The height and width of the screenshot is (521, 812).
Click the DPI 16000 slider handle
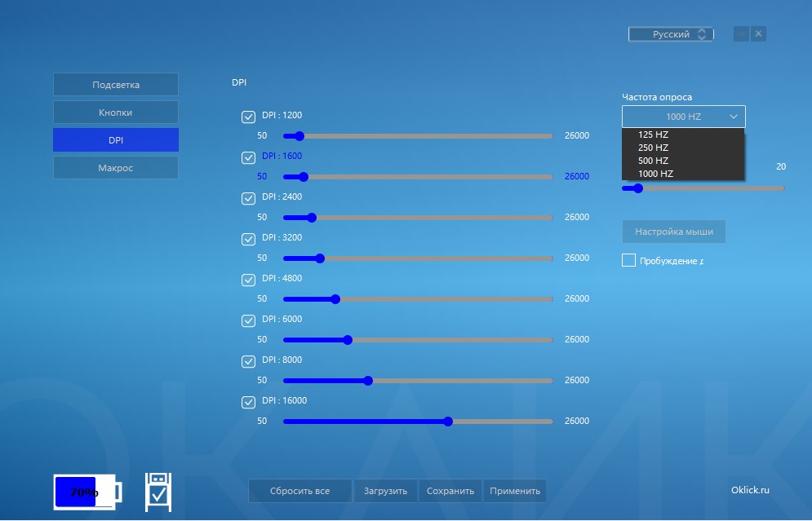448,422
